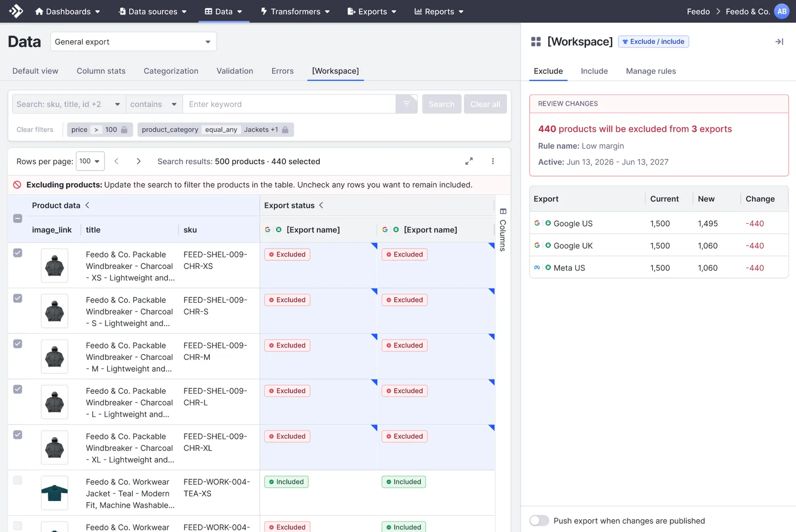Click the teal Workwear Jacket thumbnail
The image size is (796, 532).
(x=54, y=493)
